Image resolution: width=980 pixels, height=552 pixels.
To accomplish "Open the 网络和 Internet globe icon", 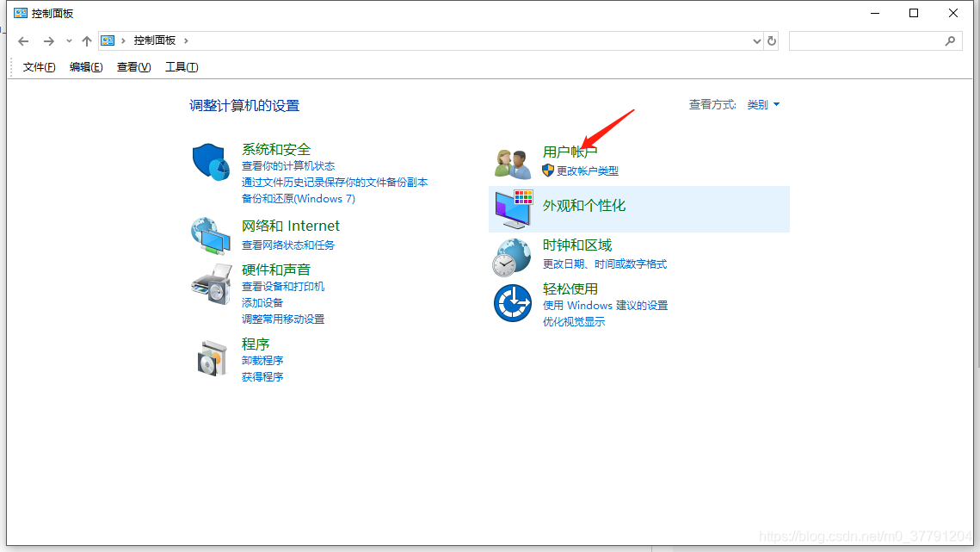I will click(x=211, y=236).
